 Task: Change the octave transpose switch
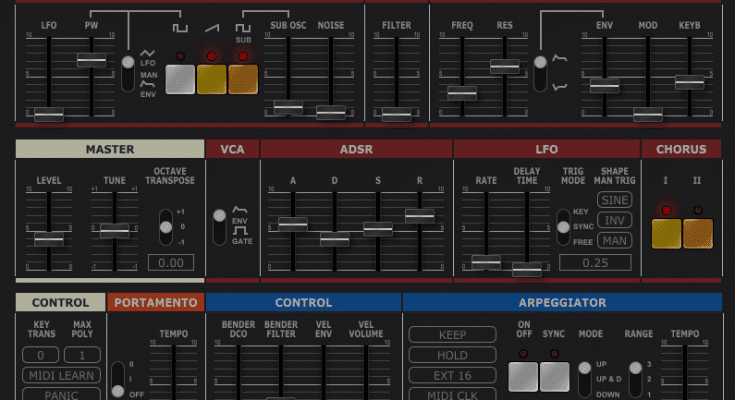pyautogui.click(x=166, y=226)
